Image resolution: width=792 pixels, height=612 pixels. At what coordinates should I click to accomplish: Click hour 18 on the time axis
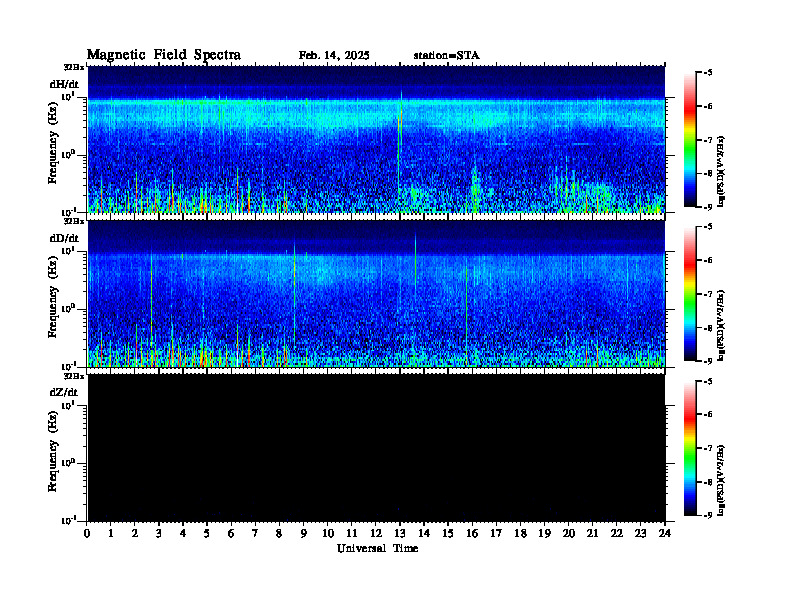[520, 534]
